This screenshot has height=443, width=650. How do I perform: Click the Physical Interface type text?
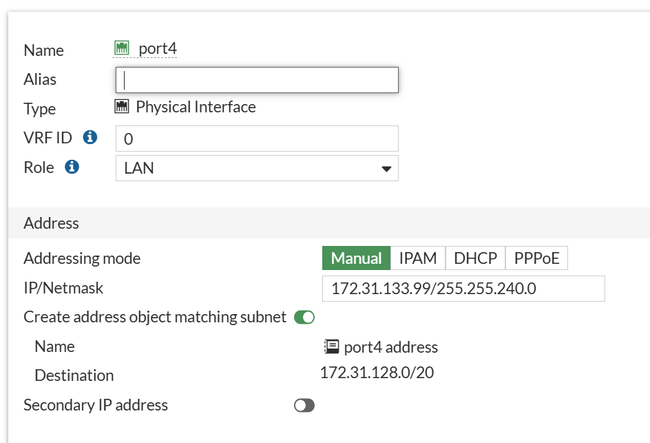(196, 107)
